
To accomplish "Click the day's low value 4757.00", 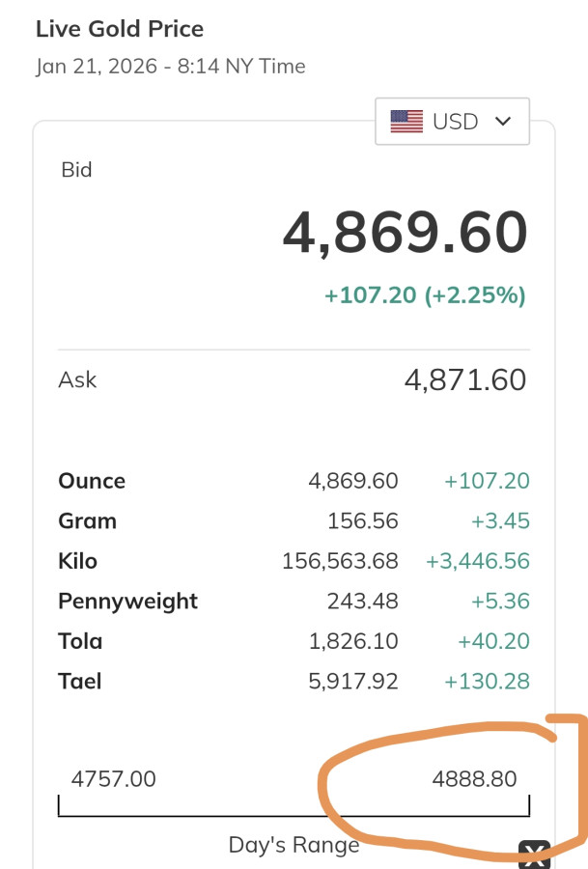I will (x=114, y=778).
